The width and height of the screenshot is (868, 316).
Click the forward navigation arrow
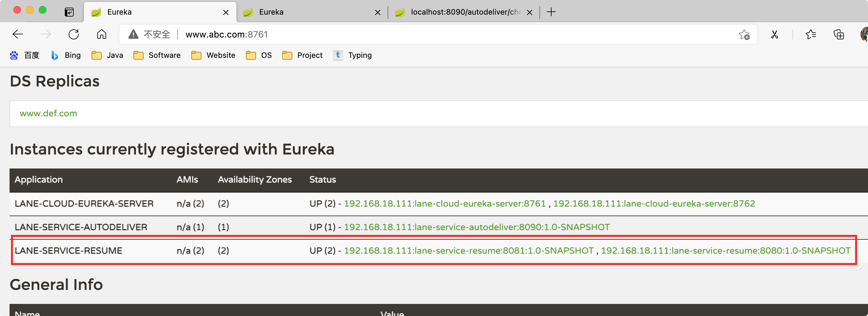(45, 34)
